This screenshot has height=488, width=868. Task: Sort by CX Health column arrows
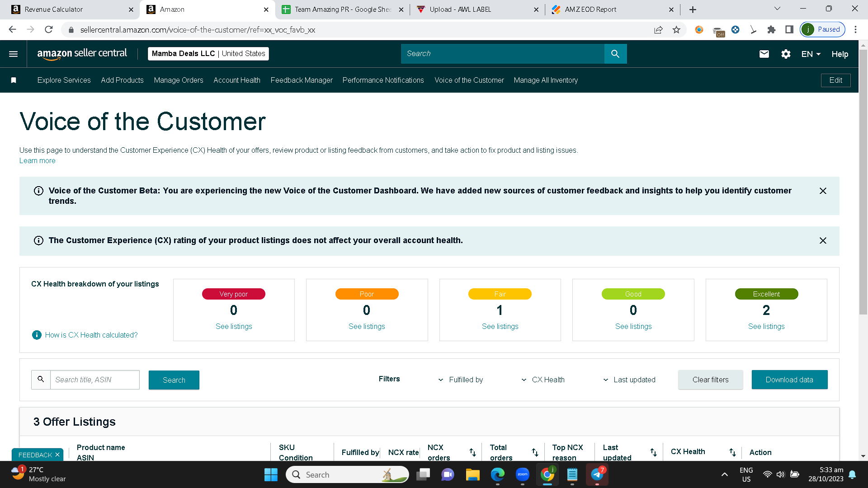coord(732,452)
